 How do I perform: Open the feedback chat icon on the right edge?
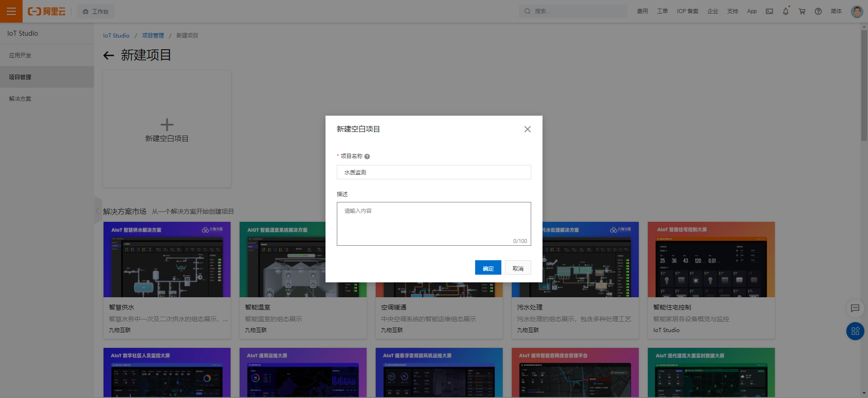855,308
